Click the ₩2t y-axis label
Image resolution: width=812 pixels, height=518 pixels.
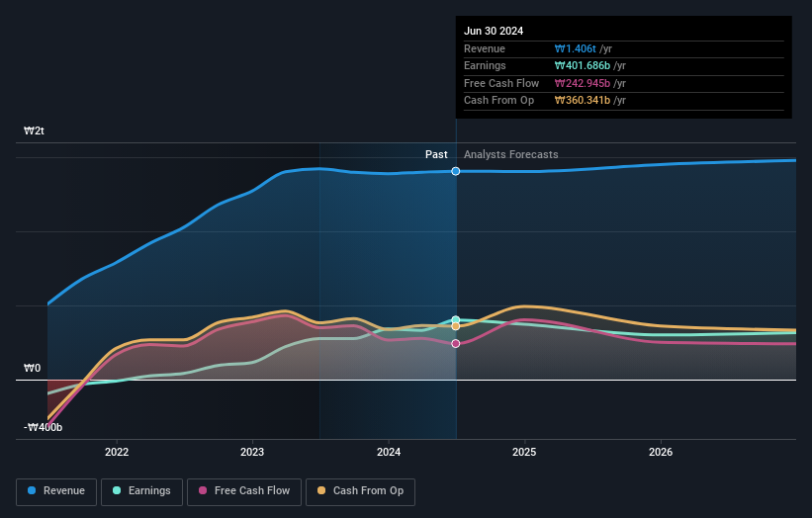point(35,130)
